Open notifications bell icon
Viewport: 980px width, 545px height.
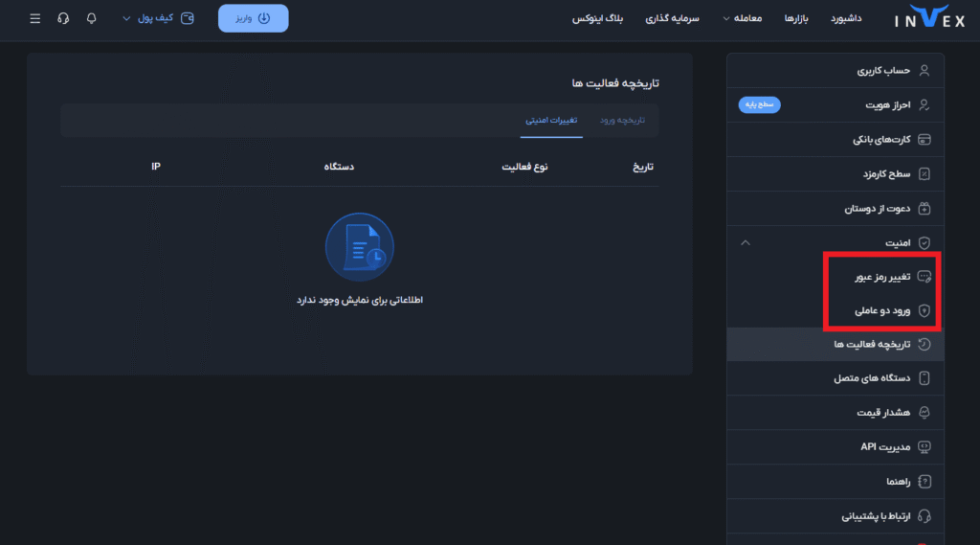(91, 18)
